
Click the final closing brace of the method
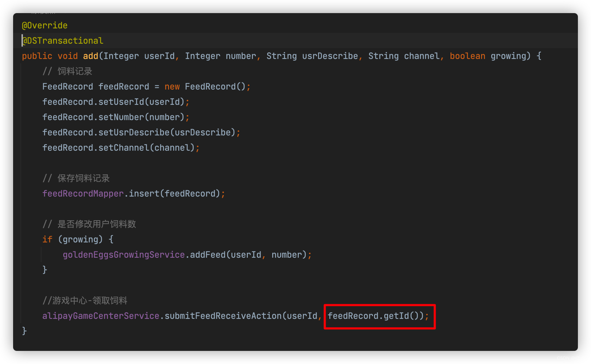(x=24, y=331)
